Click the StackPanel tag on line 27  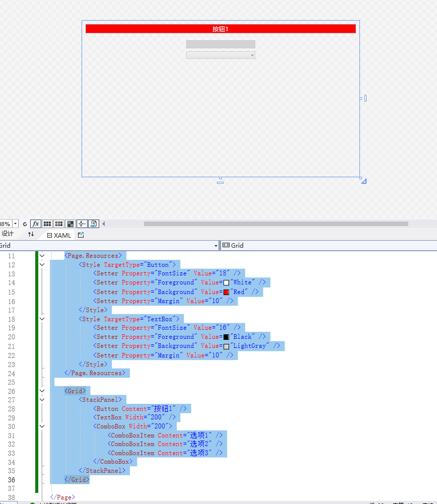(x=100, y=400)
